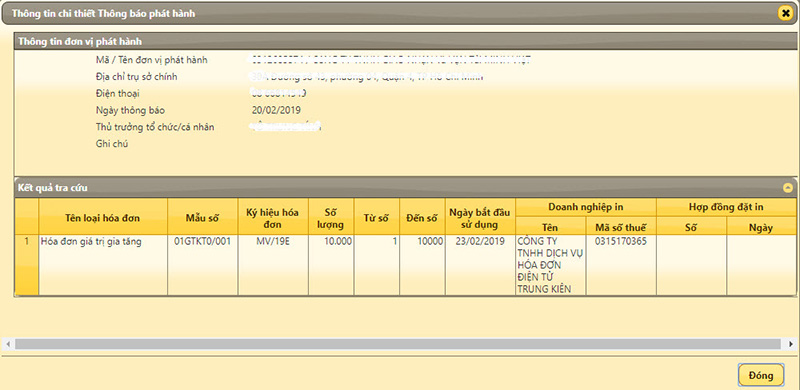The width and height of the screenshot is (800, 390).
Task: Click the horizontal scrollbar right arrow
Action: click(x=791, y=344)
